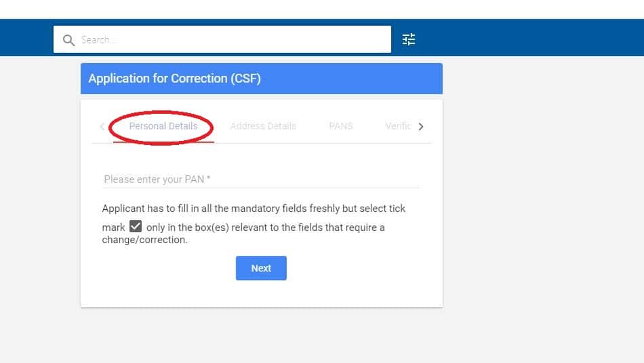Click the Application for Correction (CSF) header
Viewport: 644px width, 363px height.
tap(175, 79)
